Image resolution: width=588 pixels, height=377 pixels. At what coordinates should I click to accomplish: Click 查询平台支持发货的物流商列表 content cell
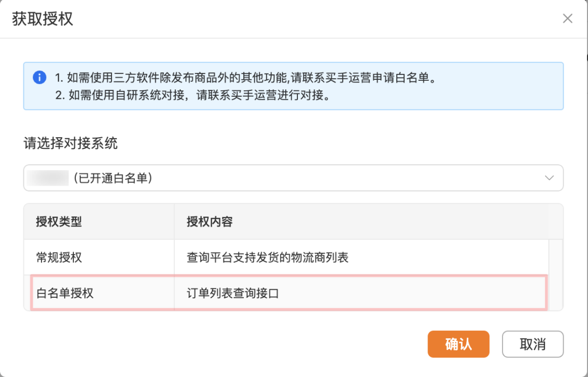coord(268,257)
